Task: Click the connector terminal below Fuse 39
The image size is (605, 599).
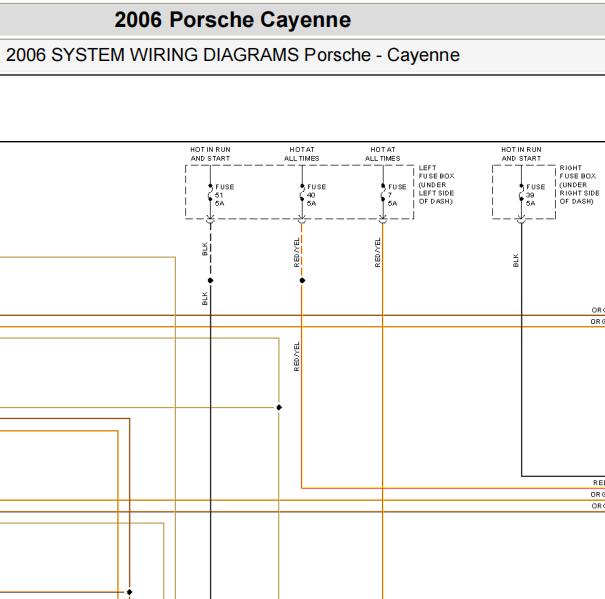Action: pos(521,220)
